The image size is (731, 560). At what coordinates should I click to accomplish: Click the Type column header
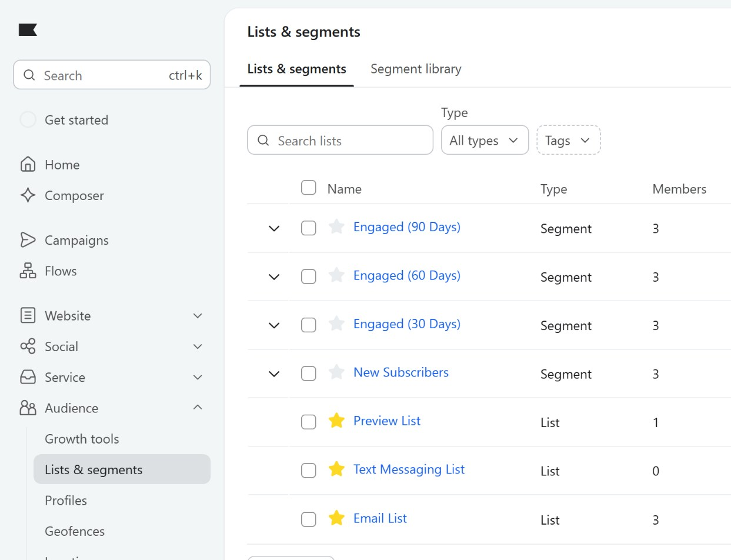pos(554,189)
